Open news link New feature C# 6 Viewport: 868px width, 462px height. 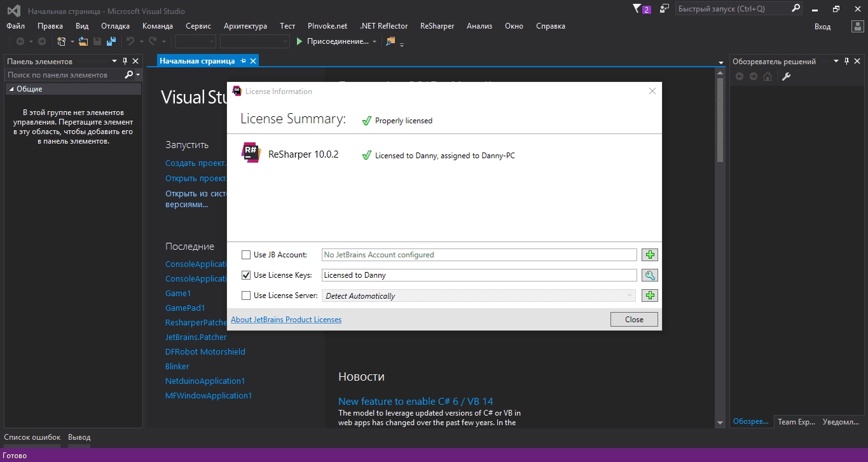[x=415, y=402]
